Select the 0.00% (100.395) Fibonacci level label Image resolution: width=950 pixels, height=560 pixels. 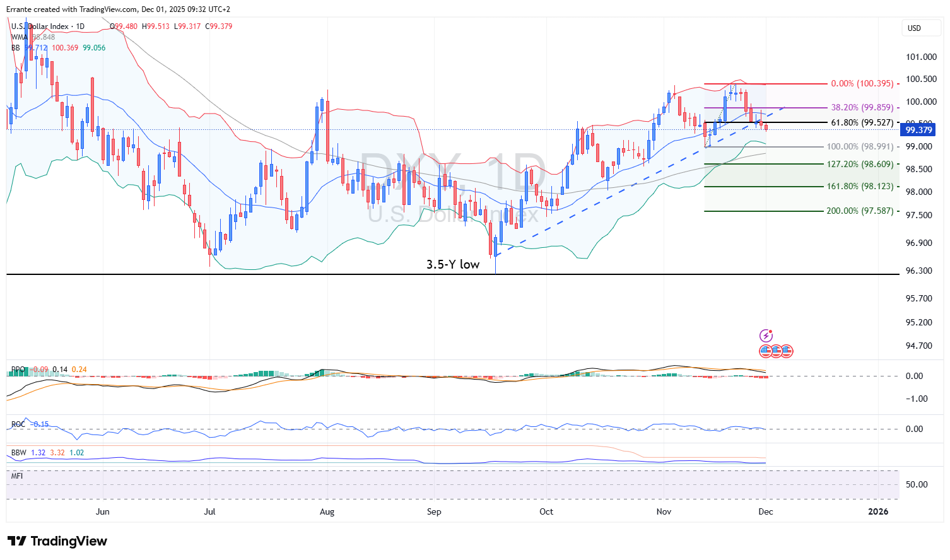pos(862,84)
